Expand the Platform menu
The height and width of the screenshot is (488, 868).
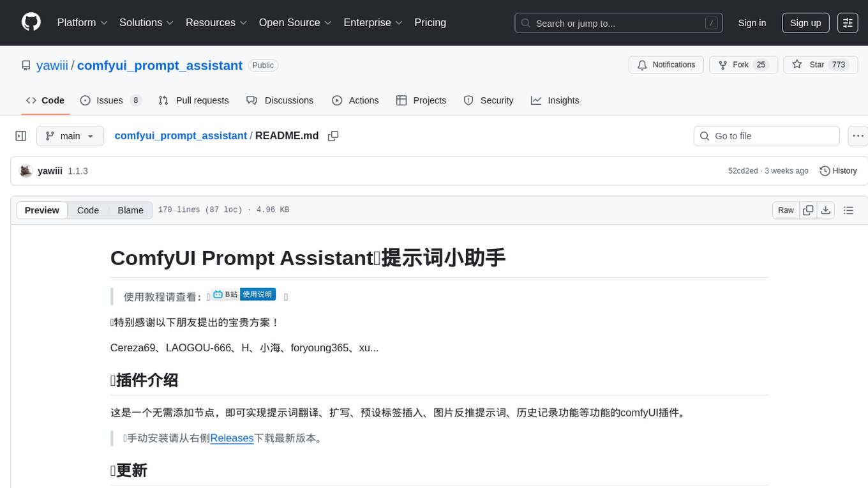tap(82, 22)
